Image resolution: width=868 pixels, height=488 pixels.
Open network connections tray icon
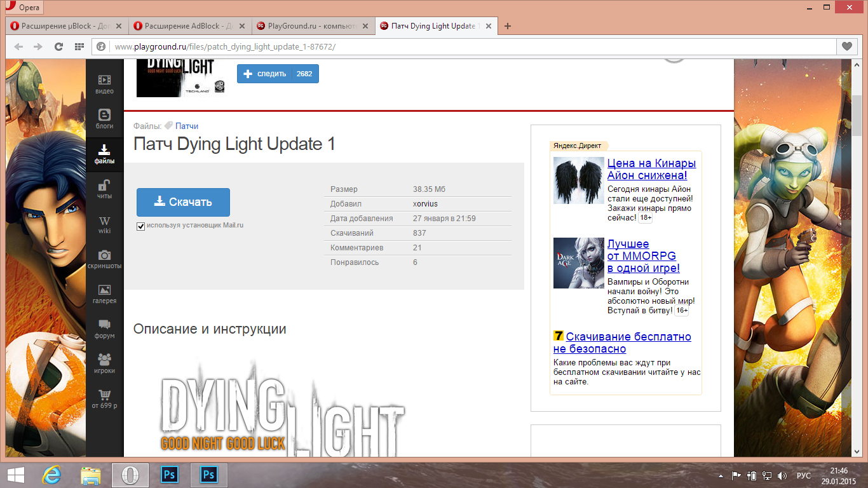coord(768,475)
